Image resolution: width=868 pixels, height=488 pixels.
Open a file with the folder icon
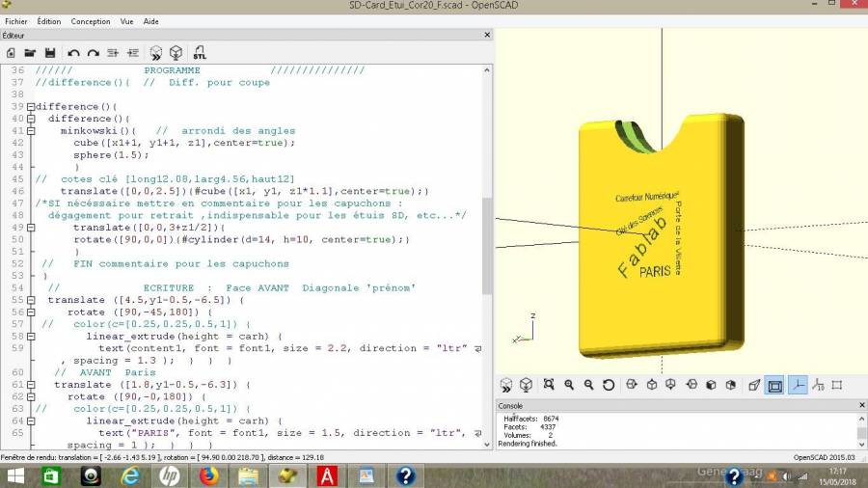tap(30, 53)
